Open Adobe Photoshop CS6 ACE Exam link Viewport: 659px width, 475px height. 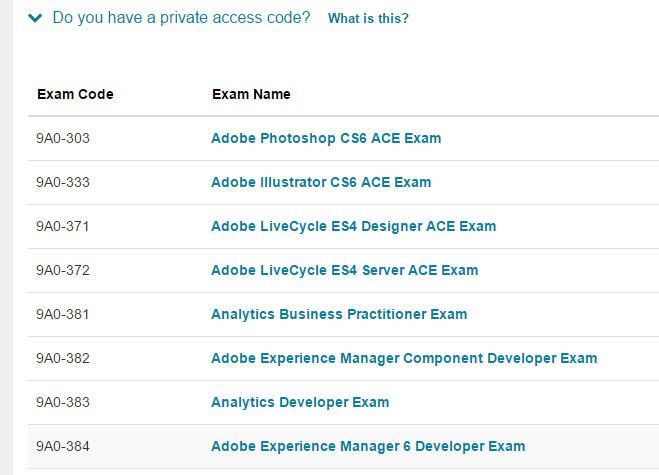(x=325, y=138)
